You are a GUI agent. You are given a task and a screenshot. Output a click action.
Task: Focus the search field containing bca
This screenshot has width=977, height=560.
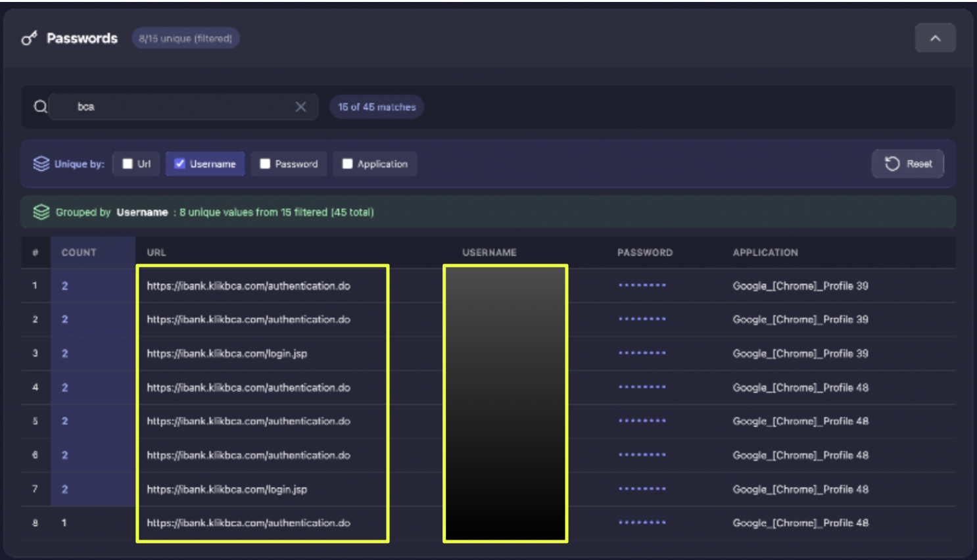tap(178, 106)
